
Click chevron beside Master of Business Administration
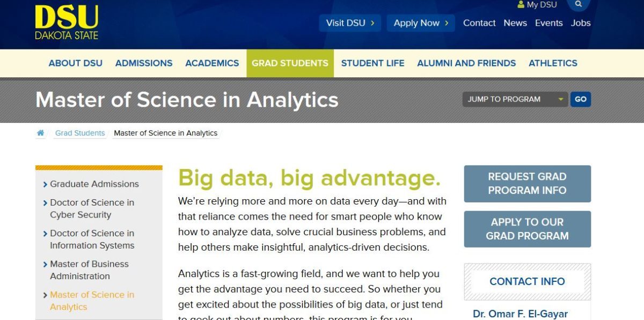click(x=45, y=264)
